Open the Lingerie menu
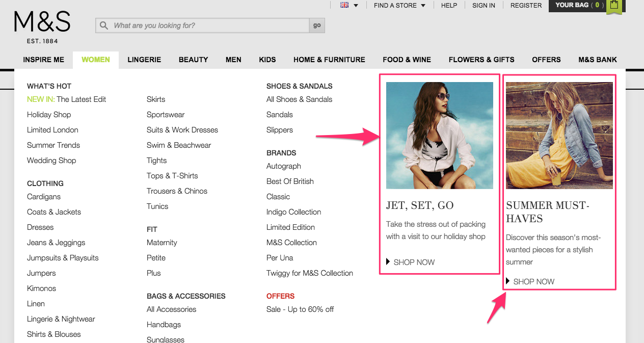This screenshot has width=644, height=343. 144,60
